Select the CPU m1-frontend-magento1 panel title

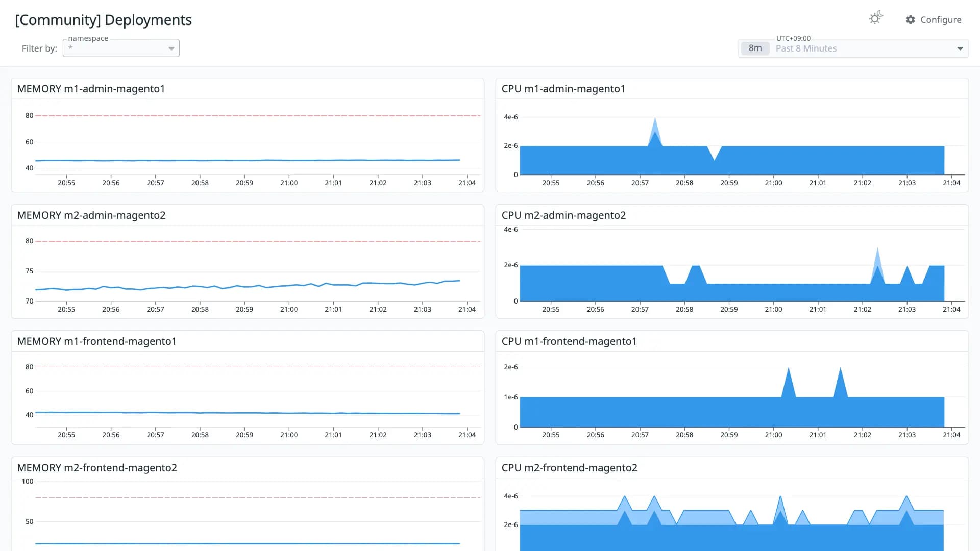point(569,341)
